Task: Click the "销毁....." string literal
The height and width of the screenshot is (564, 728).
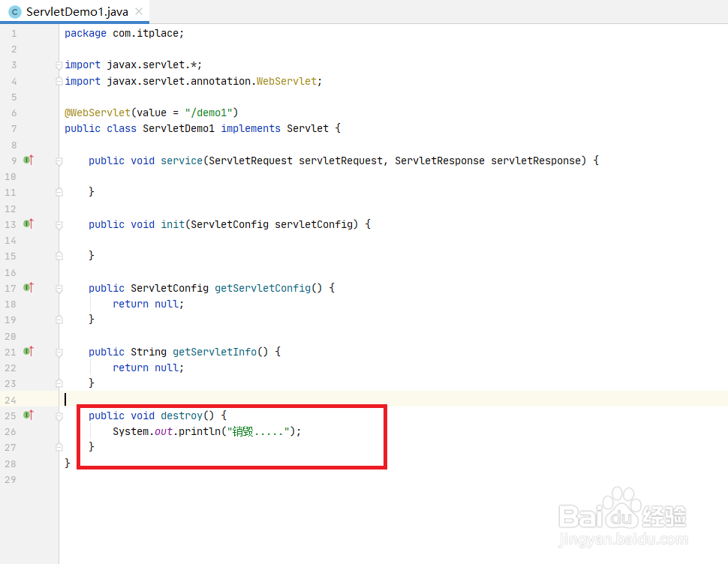Action: [258, 431]
